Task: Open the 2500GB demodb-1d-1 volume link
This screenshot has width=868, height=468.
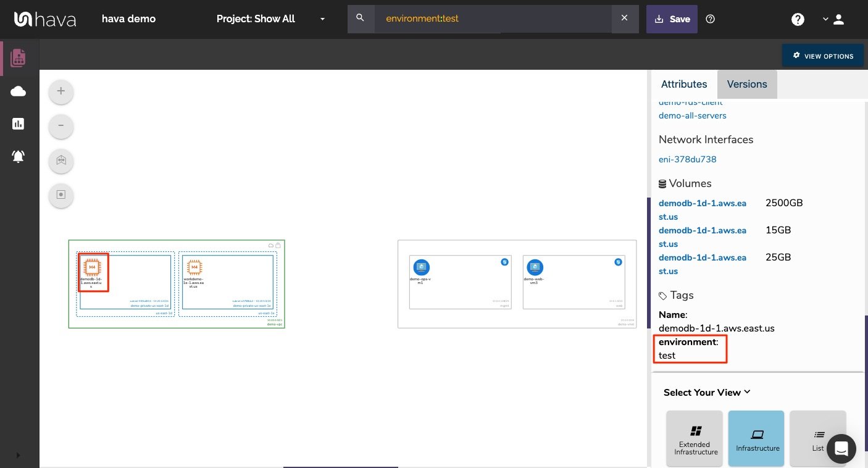Action: 703,210
